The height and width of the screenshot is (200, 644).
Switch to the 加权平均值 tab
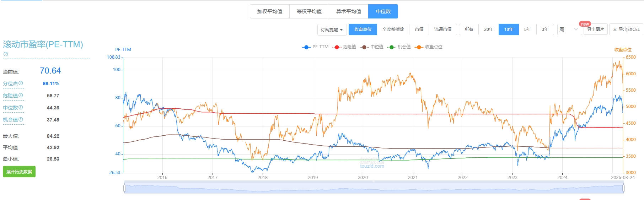pos(270,11)
